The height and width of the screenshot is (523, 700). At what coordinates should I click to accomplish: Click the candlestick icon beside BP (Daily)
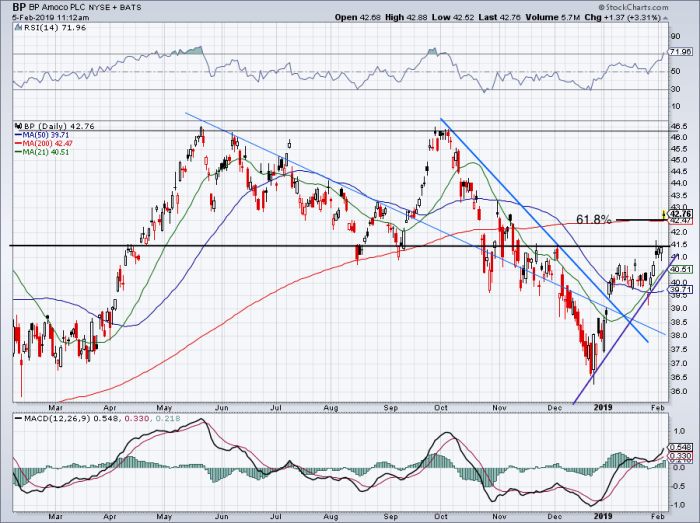point(18,126)
